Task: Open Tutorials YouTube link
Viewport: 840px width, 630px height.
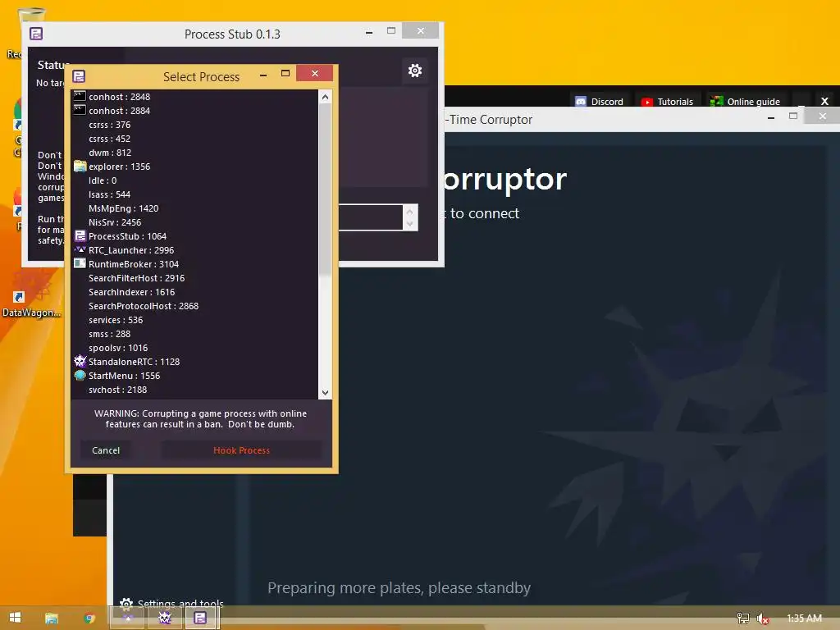Action: 668,101
